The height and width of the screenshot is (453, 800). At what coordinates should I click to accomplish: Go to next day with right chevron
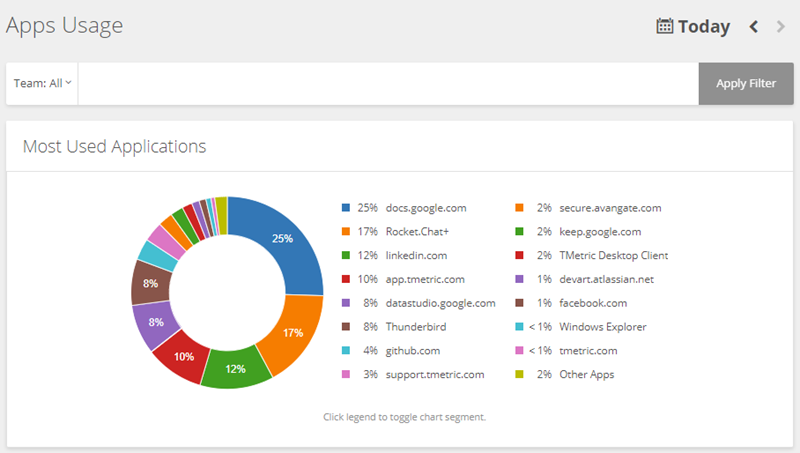(781, 27)
